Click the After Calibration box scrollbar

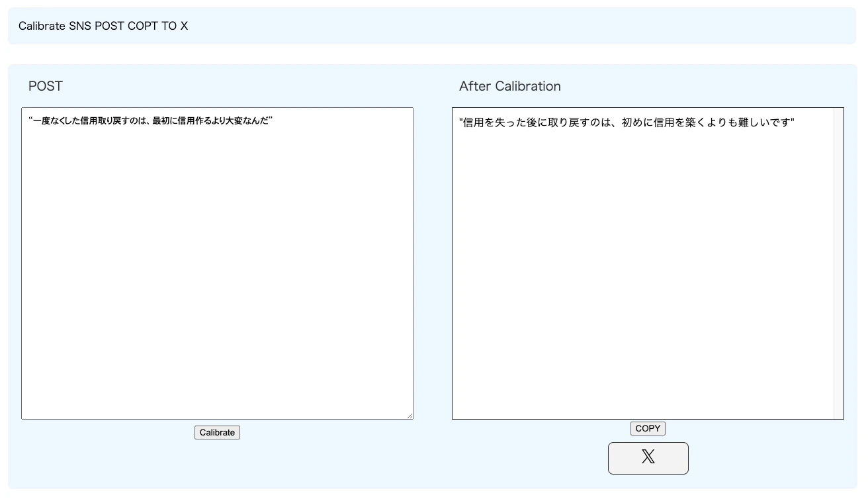click(839, 263)
